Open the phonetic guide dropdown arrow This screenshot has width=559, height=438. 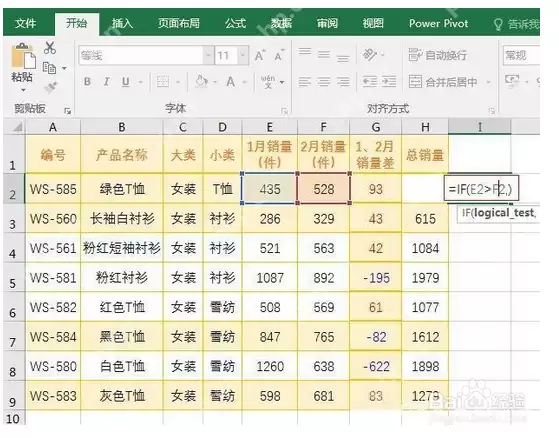282,82
